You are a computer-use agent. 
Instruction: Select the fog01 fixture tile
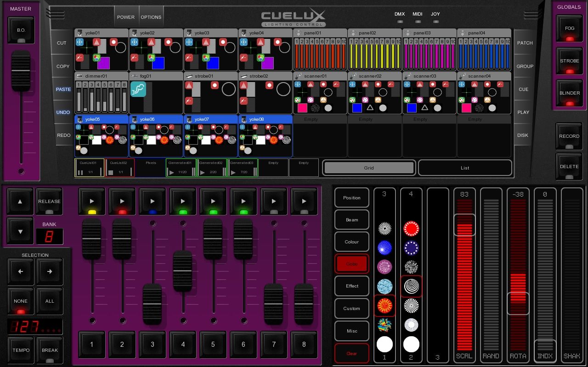pyautogui.click(x=156, y=93)
